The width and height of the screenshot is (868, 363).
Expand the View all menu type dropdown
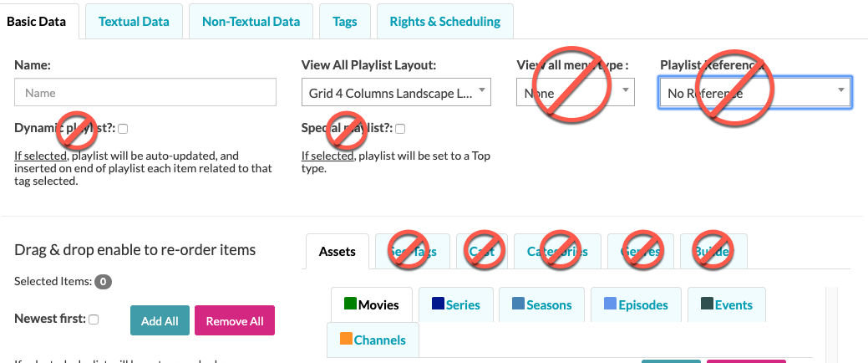point(576,92)
